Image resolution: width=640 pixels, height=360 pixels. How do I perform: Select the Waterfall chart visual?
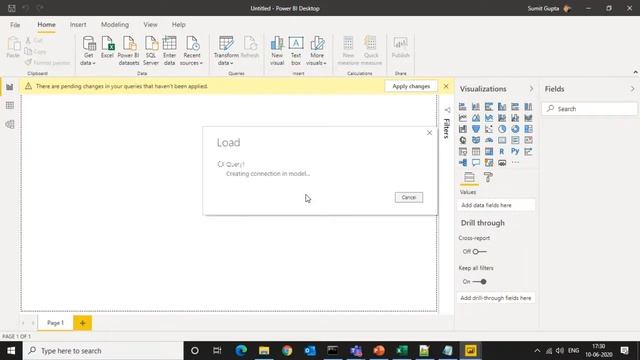pos(462,129)
